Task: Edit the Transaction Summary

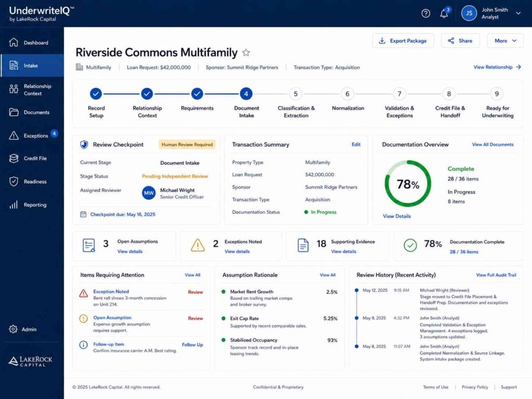Action: click(356, 144)
